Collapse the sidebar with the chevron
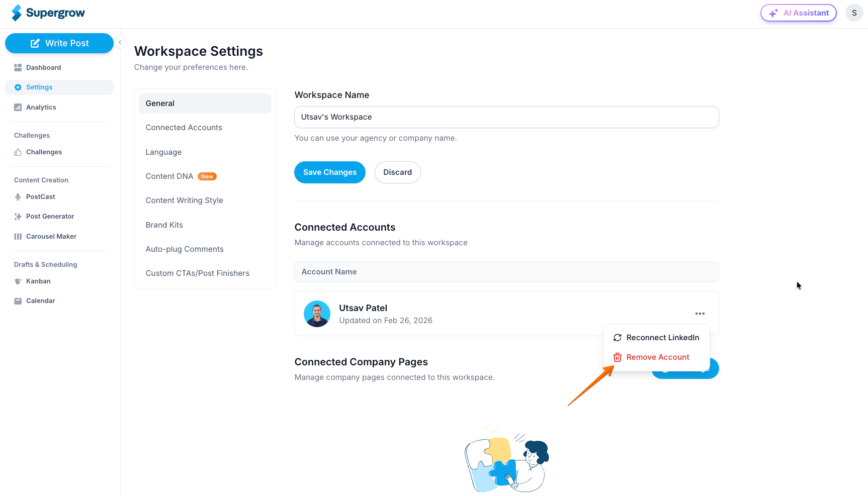The image size is (868, 496). (120, 42)
